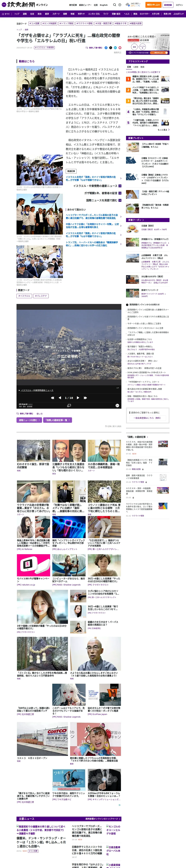Switch to 動画 tab in ranking

(x=142, y=67)
